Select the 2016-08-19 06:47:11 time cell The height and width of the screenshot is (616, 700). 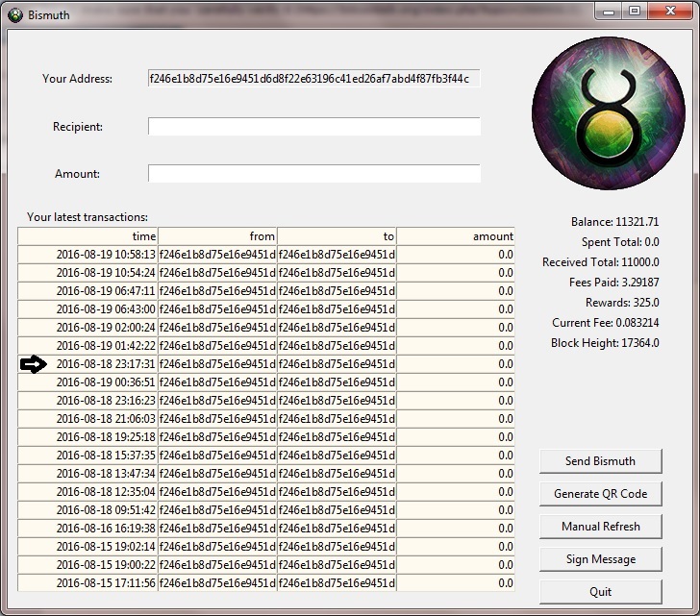tap(87, 291)
